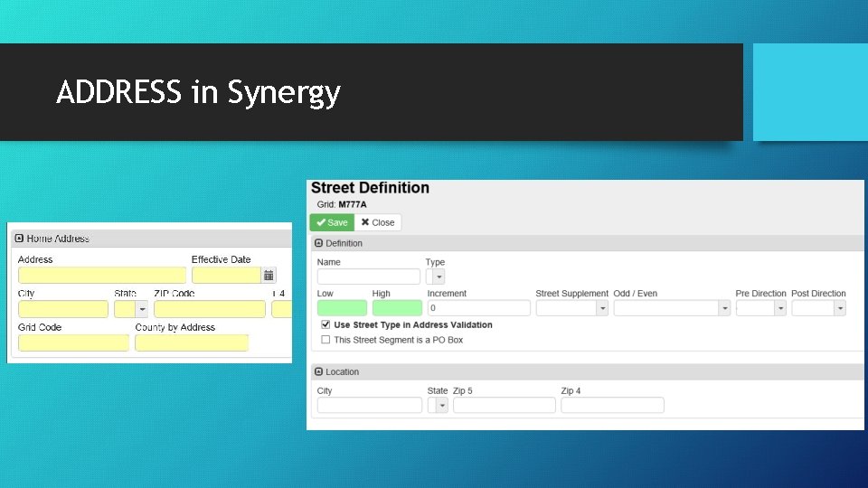Click the Zip 5 field
Image resolution: width=868 pixels, height=488 pixels.
(505, 405)
